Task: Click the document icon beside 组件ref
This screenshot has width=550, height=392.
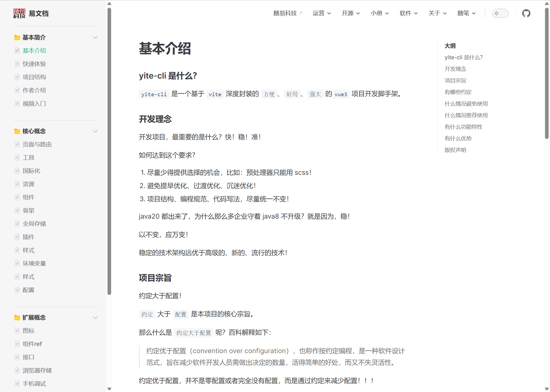Action: click(x=17, y=344)
